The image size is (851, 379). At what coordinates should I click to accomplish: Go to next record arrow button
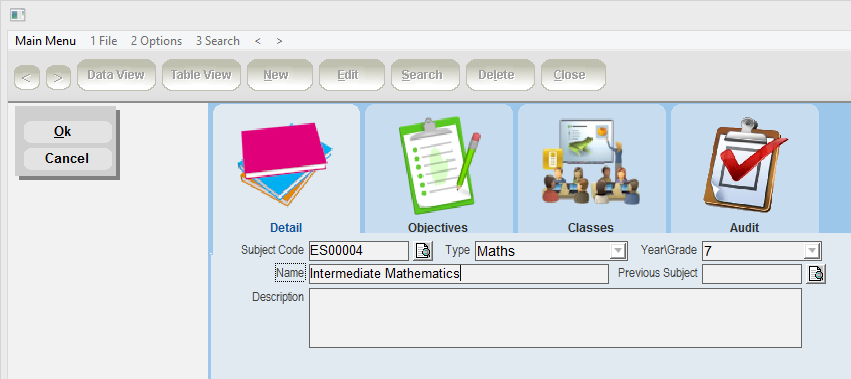59,79
